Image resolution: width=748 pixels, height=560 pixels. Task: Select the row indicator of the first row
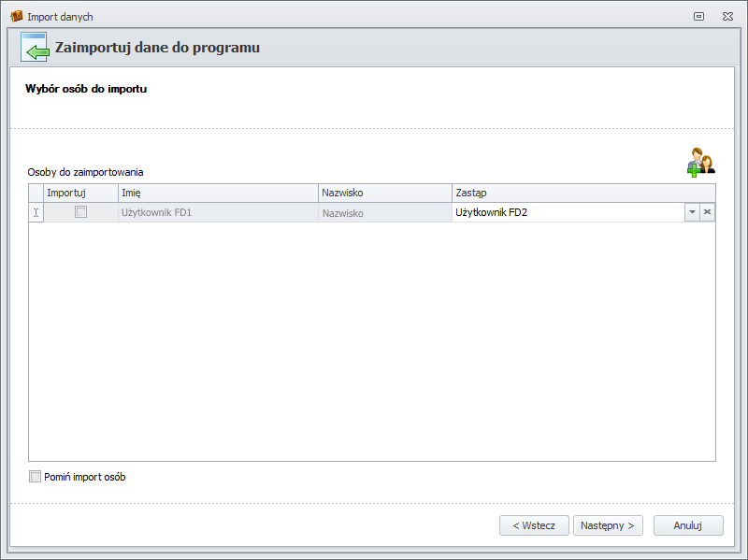pos(36,212)
